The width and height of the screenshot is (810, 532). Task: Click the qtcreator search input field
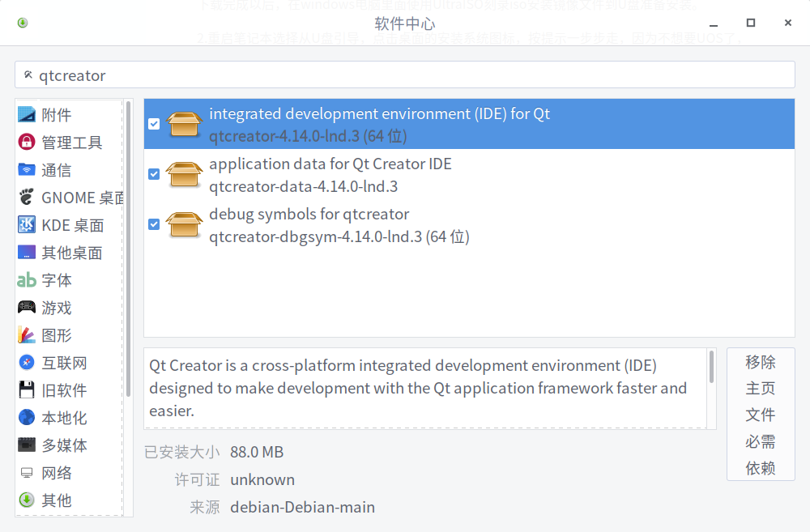coord(404,74)
